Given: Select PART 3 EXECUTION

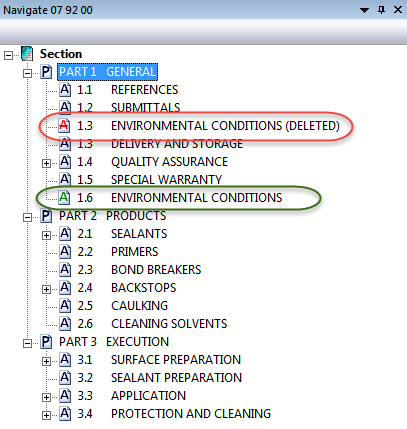Looking at the screenshot, I should click(x=114, y=342).
